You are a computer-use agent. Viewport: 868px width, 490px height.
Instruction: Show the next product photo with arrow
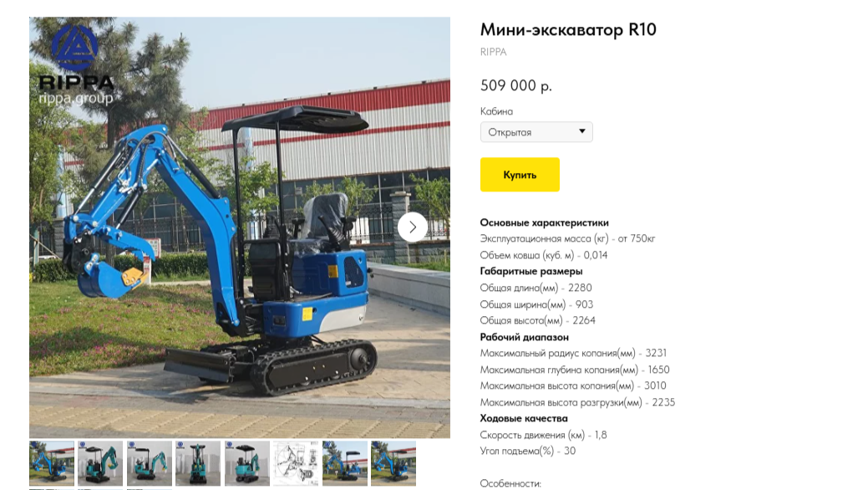point(413,227)
